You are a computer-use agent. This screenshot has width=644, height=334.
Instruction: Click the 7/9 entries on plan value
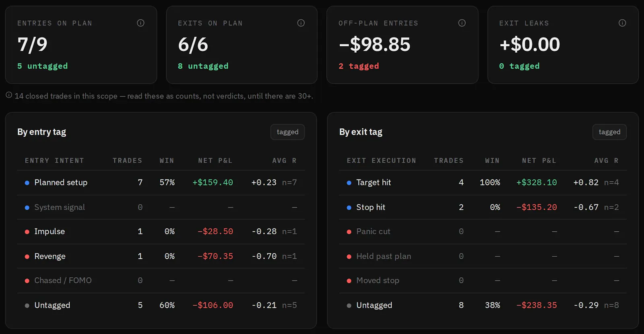[x=32, y=44]
